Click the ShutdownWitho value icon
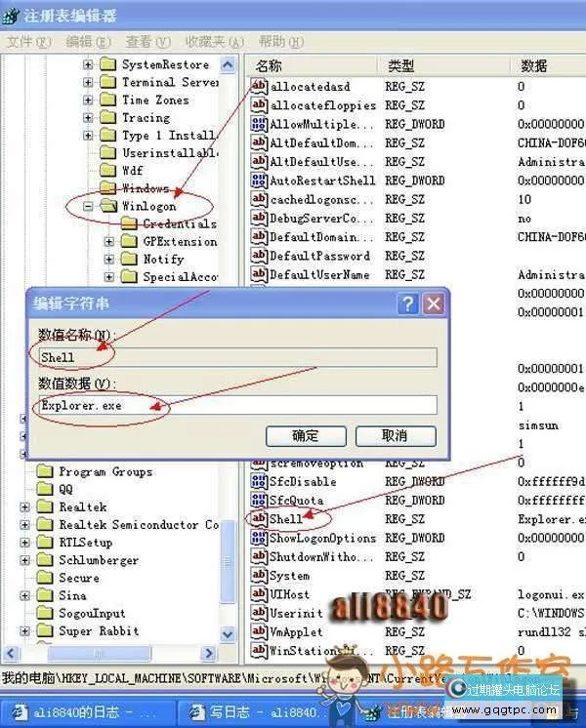The height and width of the screenshot is (728, 586). pos(259,556)
